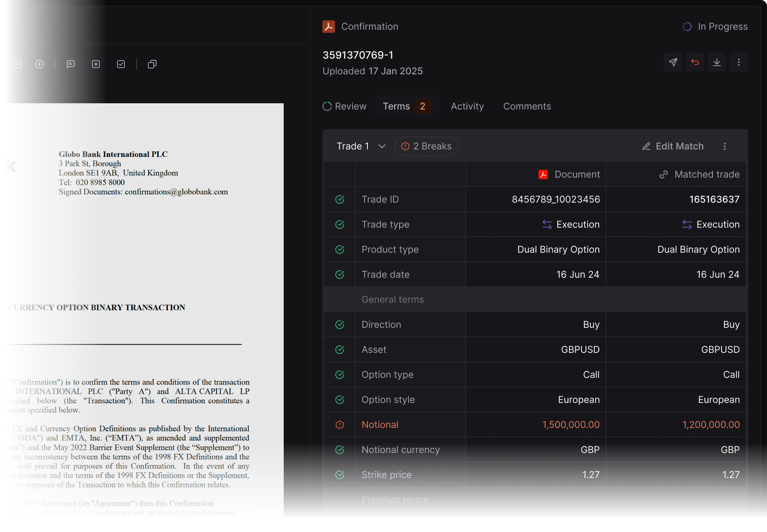Click the Globo Bank International PLC heading

(x=113, y=154)
